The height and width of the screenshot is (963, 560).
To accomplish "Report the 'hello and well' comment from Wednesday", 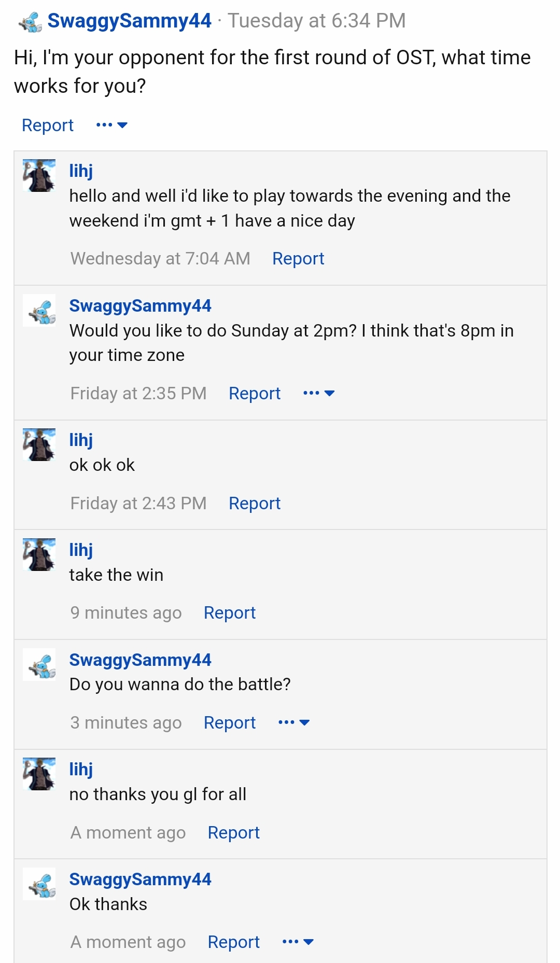I will coord(298,258).
